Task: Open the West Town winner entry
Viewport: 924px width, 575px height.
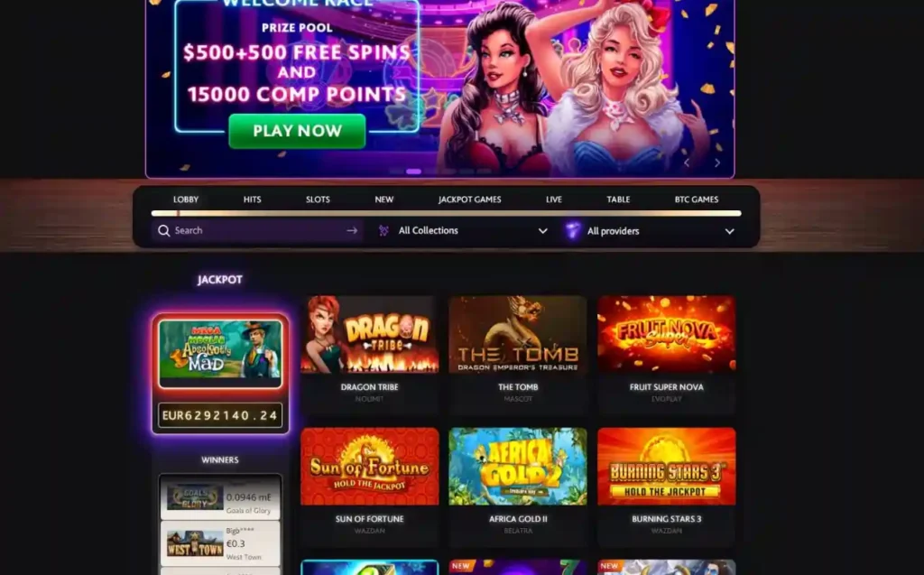Action: point(220,543)
